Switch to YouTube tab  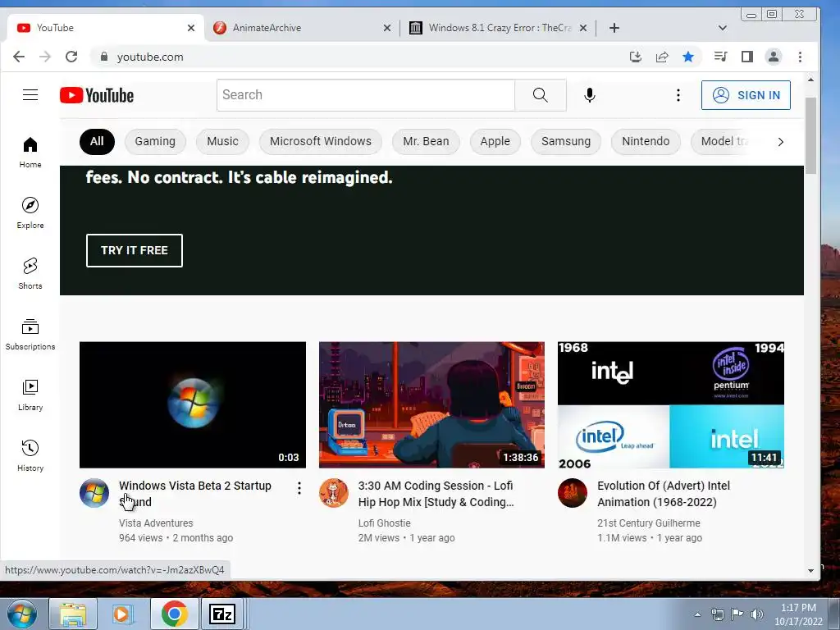(x=102, y=28)
